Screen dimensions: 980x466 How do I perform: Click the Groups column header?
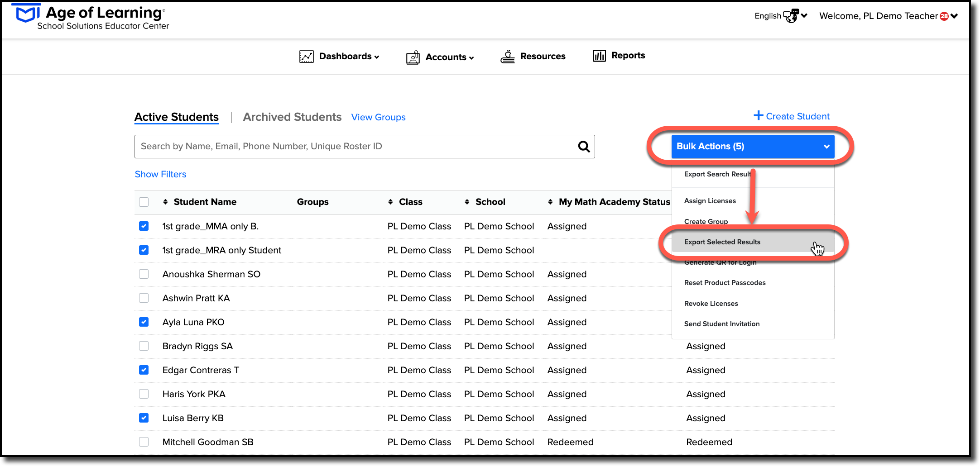coord(313,202)
